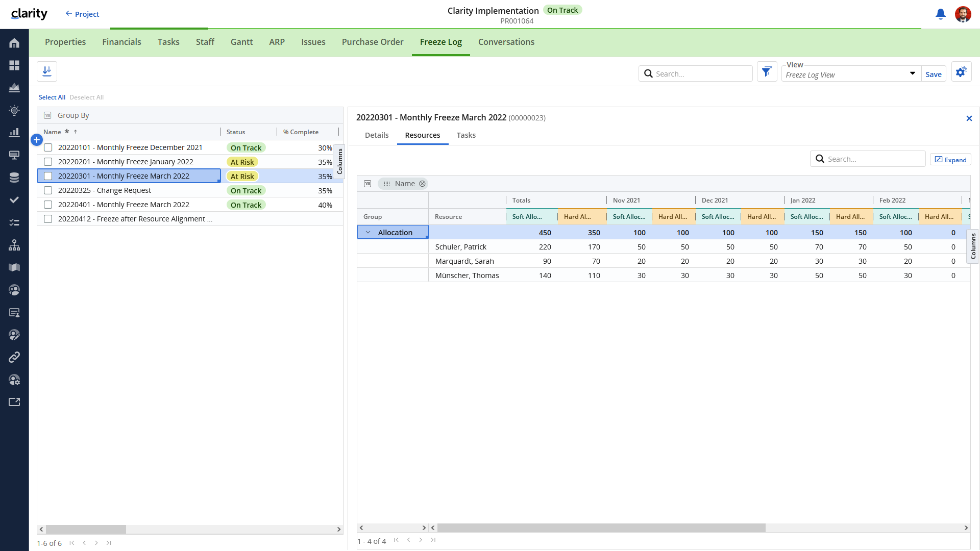Switch to the Tasks tab in freeze detail

pos(466,135)
